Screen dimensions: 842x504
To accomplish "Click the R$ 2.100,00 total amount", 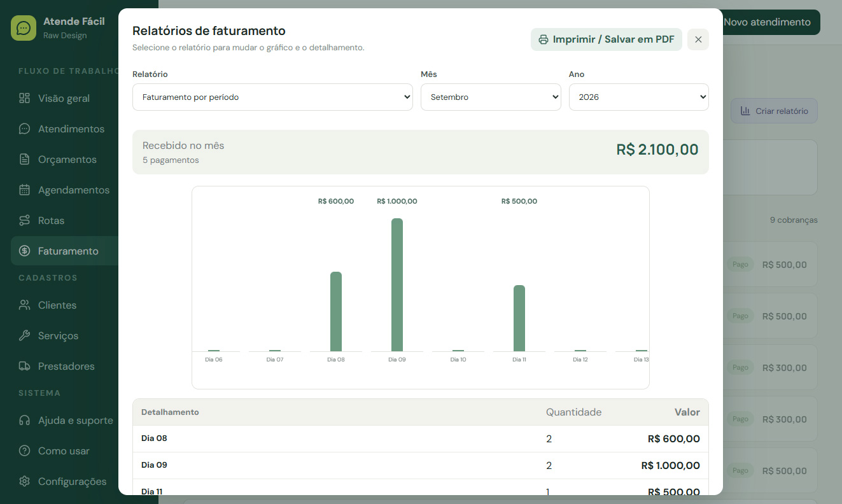I will click(657, 150).
